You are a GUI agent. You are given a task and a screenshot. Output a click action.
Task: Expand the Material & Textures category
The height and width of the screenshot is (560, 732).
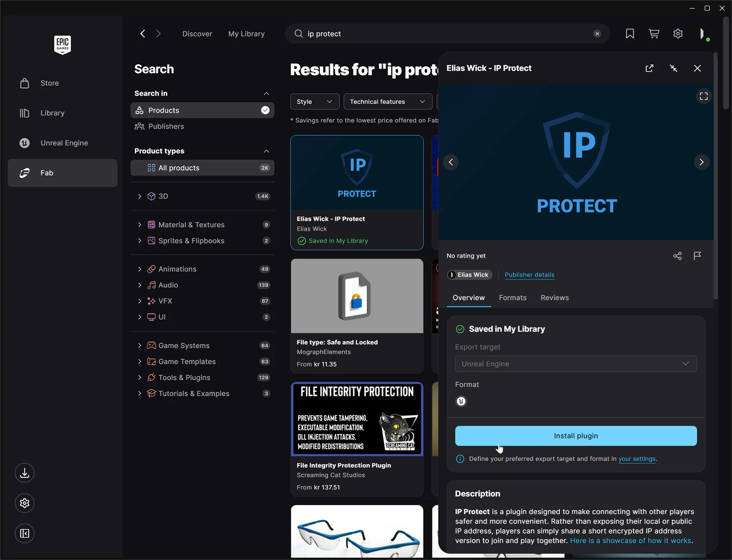[140, 225]
